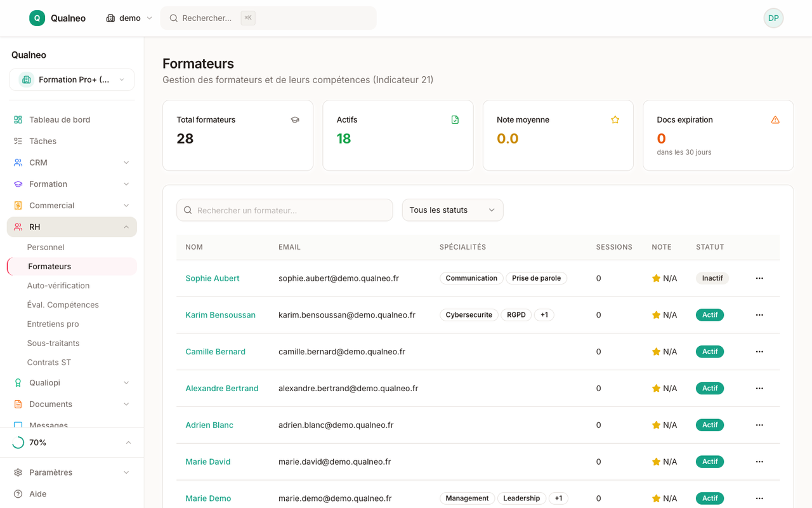Open Sophie Aubert's trainer profile
Screen dimensions: 812x508
(212, 278)
